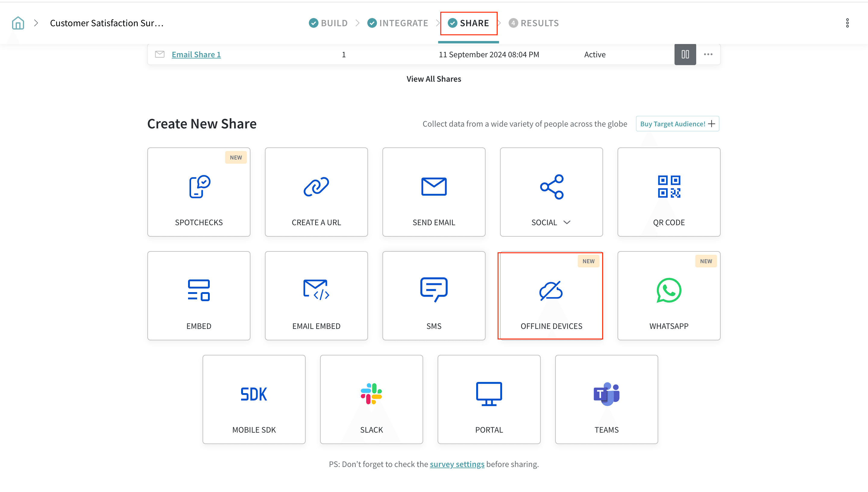The image size is (868, 492).
Task: Click View All Shares
Action: (434, 79)
